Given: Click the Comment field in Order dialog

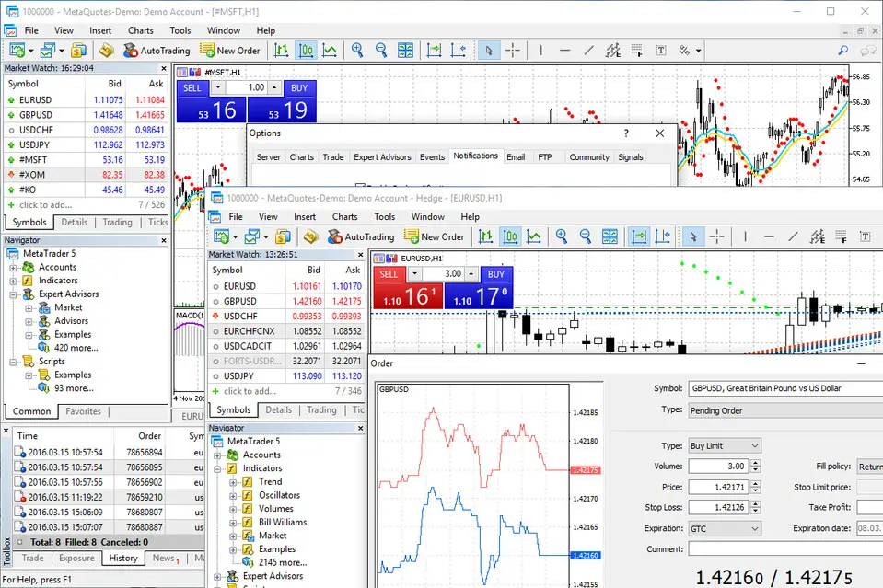Looking at the screenshot, I should (x=785, y=548).
